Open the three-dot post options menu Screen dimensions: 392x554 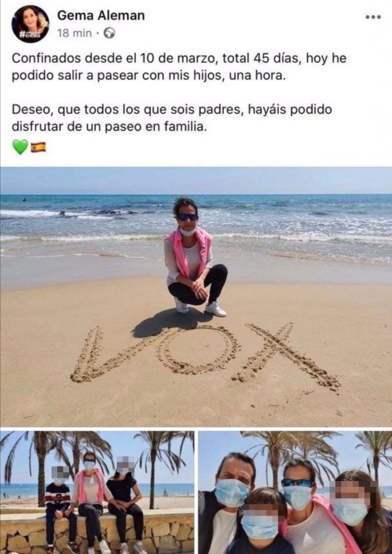coord(373,17)
